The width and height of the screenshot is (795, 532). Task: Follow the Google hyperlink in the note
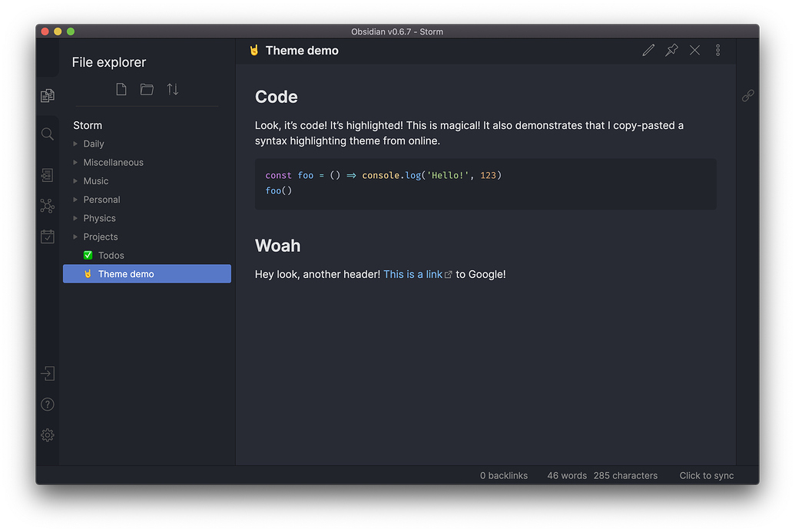413,274
